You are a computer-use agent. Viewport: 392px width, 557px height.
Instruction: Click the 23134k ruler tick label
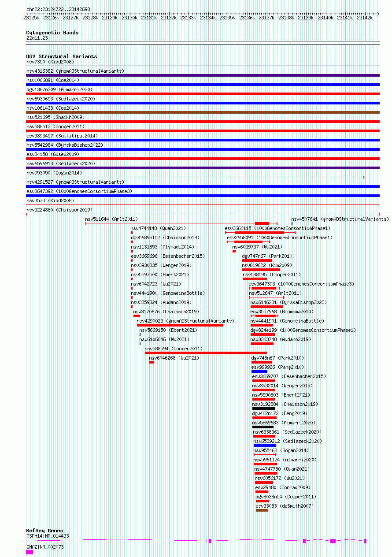tap(208, 18)
